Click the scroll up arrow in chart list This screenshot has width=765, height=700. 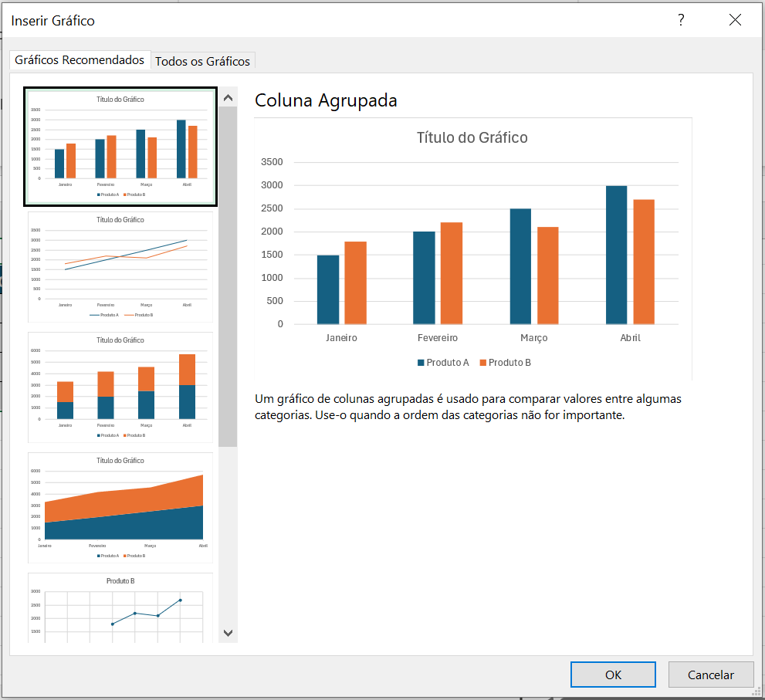pos(228,98)
